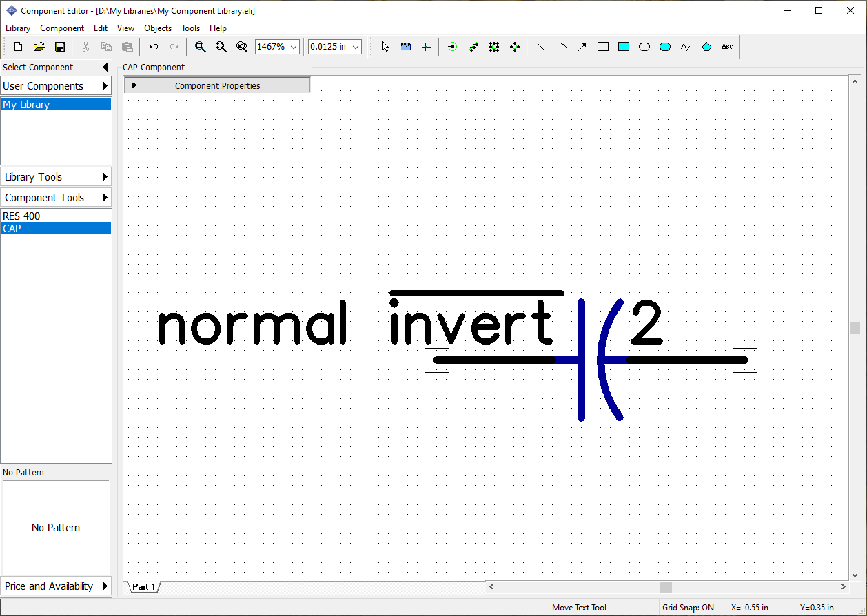Click the Grid Snap: ON status entry

click(x=688, y=608)
